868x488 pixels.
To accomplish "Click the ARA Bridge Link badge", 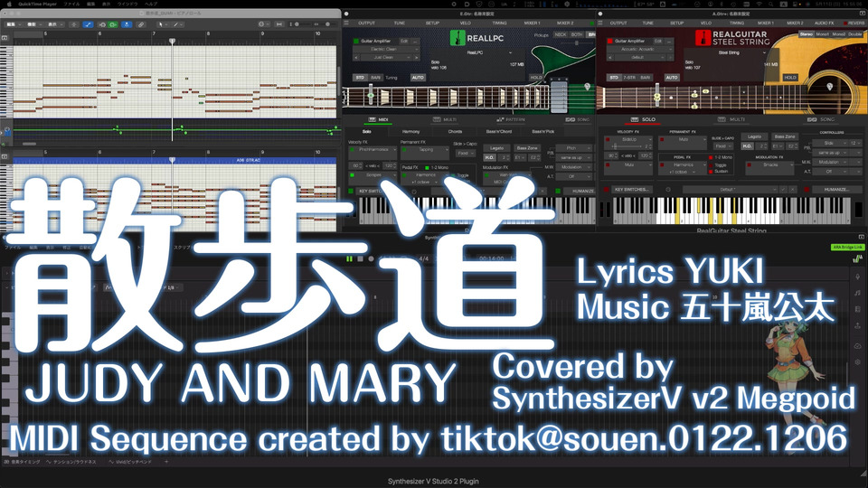I will 847,248.
